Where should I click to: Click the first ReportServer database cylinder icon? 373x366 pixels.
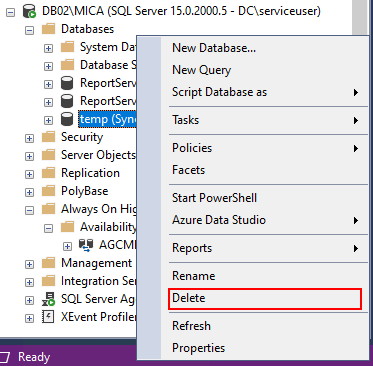click(x=67, y=83)
